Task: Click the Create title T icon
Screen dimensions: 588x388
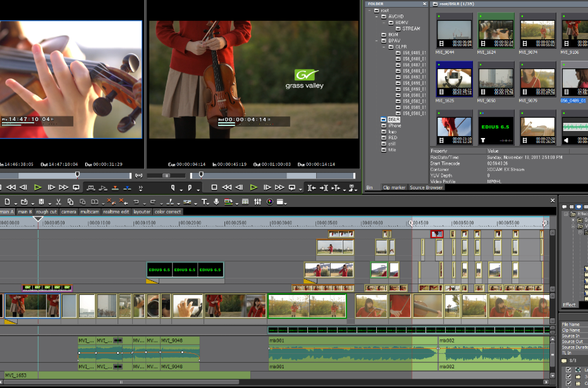Action: (204, 202)
